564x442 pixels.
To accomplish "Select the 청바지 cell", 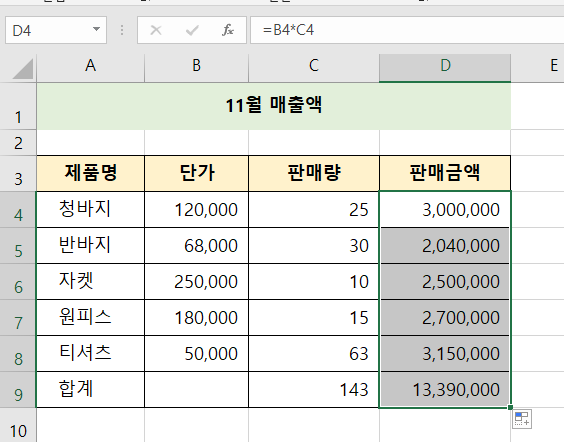I will click(x=90, y=209).
